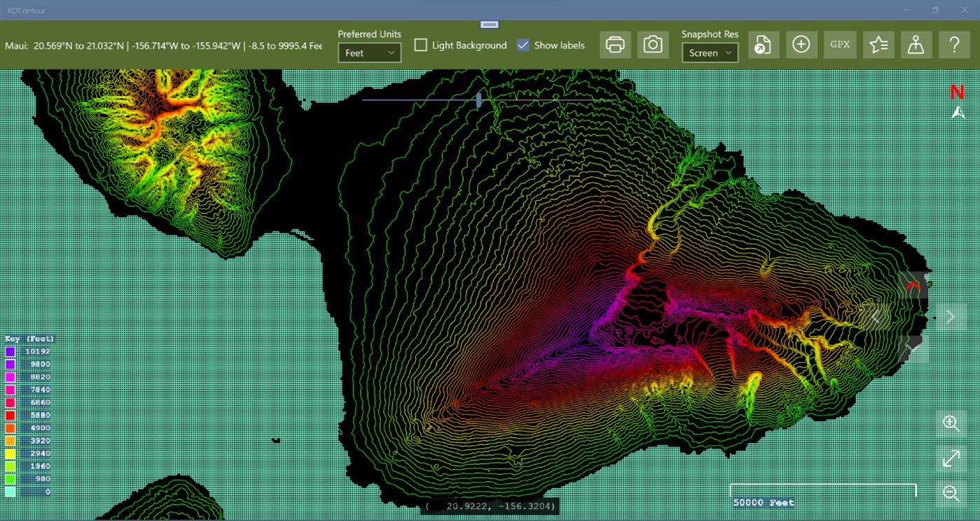
Task: Restore the window size
Action: point(935,10)
